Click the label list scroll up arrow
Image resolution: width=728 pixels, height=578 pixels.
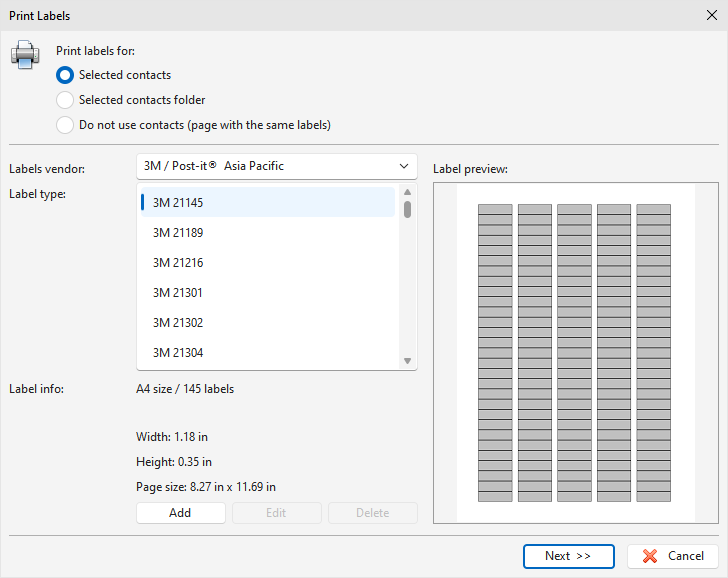[408, 192]
